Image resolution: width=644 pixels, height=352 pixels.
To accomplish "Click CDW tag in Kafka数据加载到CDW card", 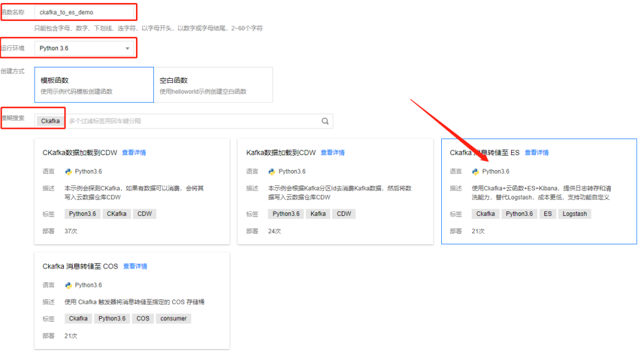I will tap(344, 214).
